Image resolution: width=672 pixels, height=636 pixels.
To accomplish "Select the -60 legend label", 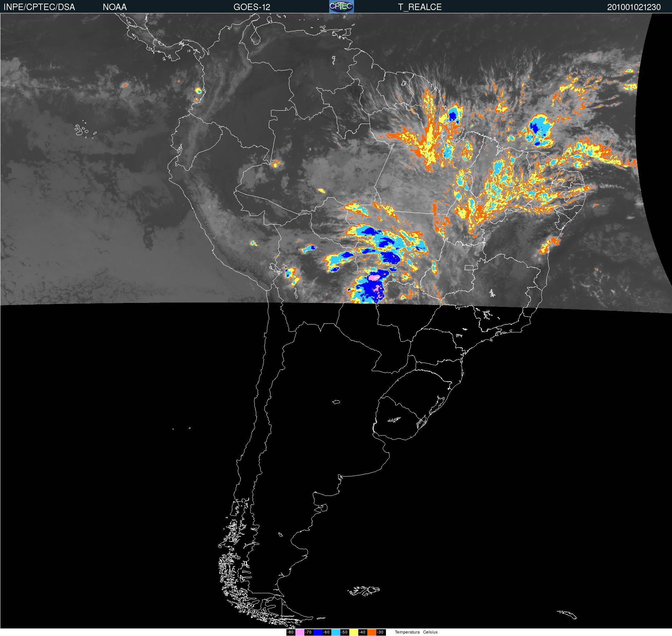I will tap(326, 632).
